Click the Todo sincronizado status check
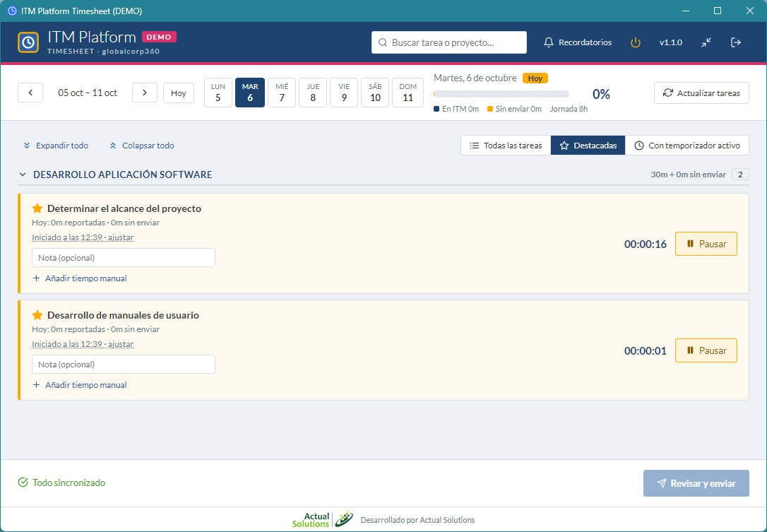767x532 pixels. coord(61,483)
